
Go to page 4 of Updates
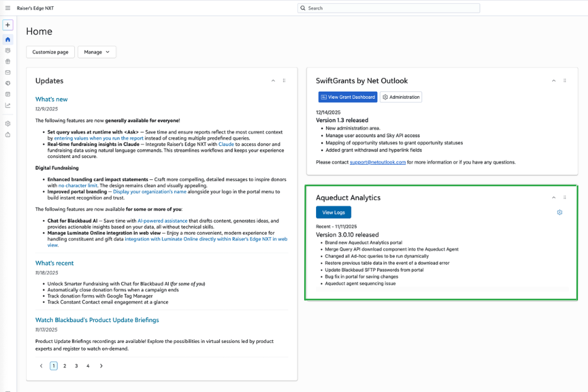pos(88,366)
